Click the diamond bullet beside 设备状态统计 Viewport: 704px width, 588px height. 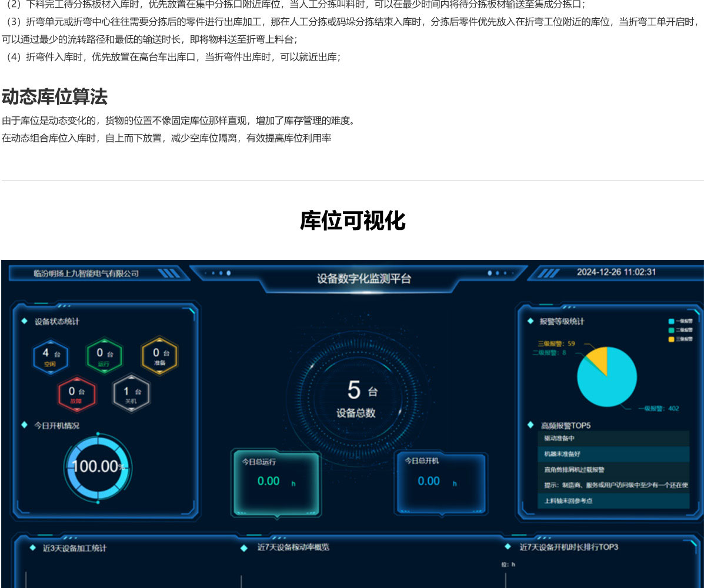(25, 321)
